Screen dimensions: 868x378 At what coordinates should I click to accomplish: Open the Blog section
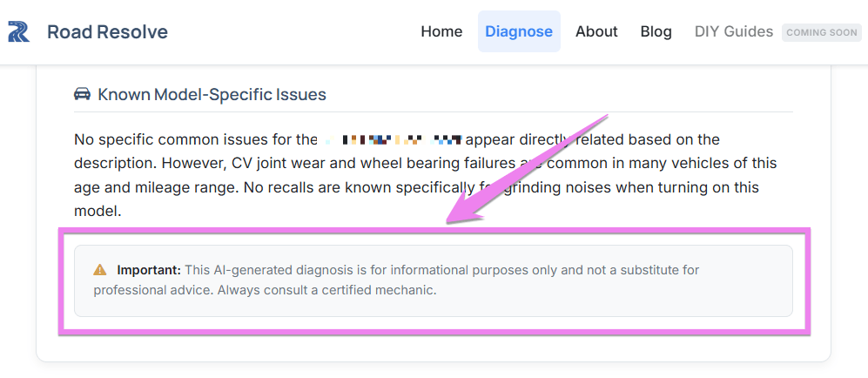[656, 31]
